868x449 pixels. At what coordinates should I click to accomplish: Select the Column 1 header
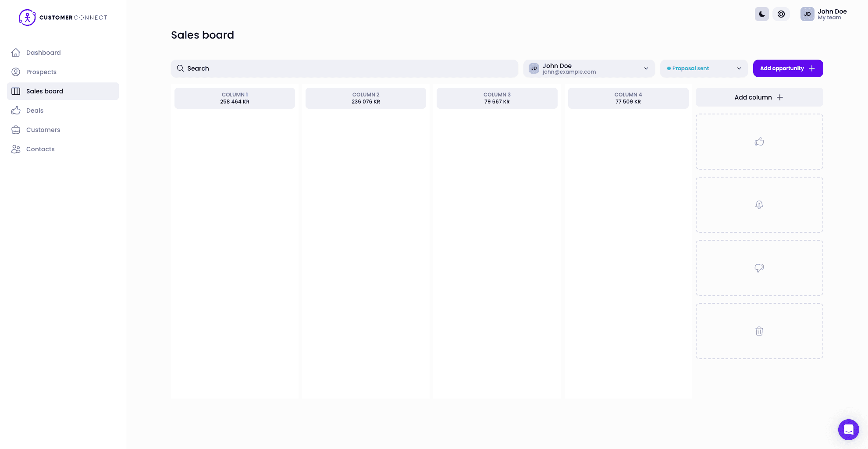tap(235, 98)
